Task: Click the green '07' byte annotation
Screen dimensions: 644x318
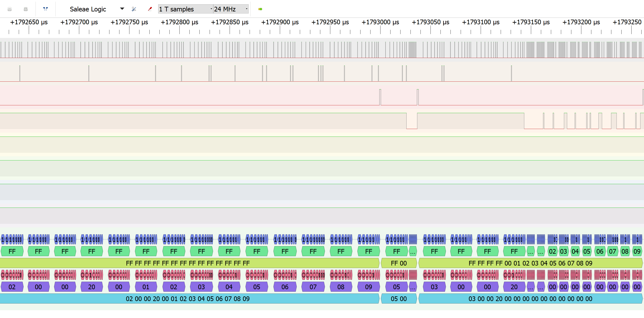Action: 613,251
